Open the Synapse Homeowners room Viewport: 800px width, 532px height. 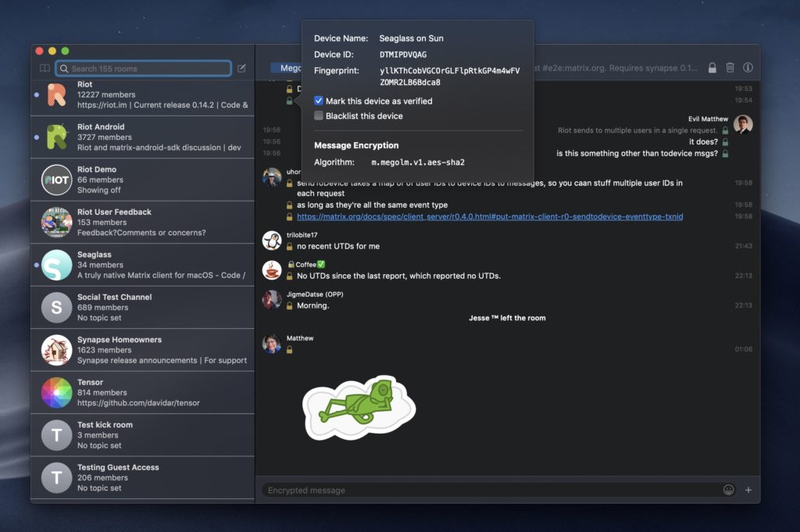click(x=142, y=350)
